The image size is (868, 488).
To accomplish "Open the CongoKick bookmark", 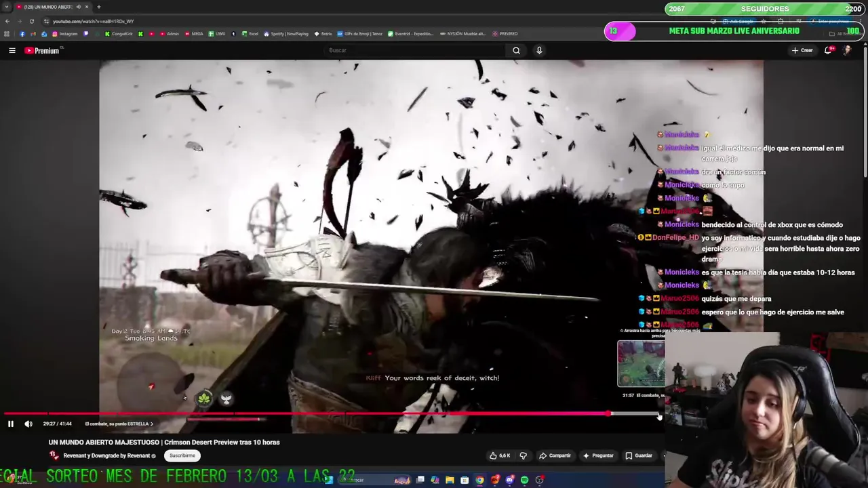I will [118, 34].
